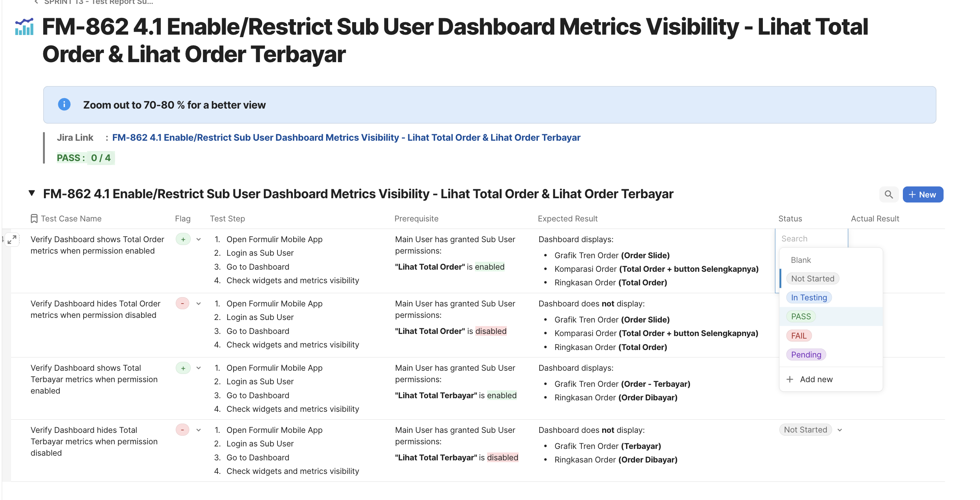
Task: Click the page chart icon next to the title
Action: pos(24,27)
